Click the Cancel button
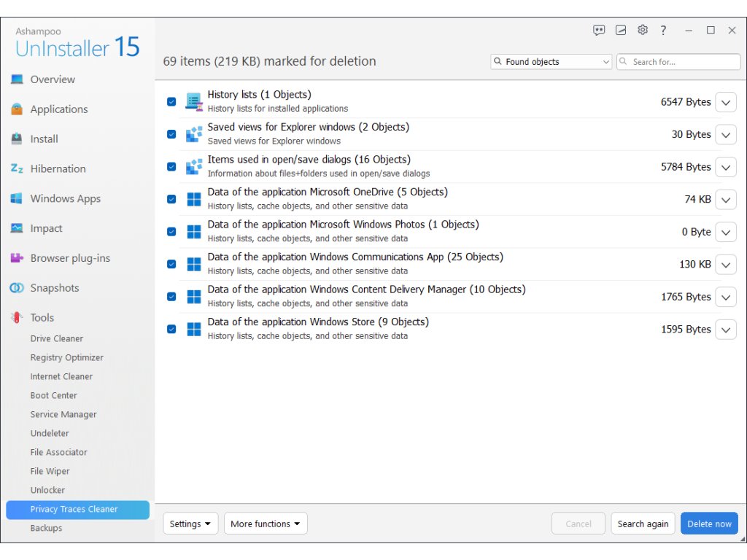Viewport: 747px width, 560px height. point(578,524)
